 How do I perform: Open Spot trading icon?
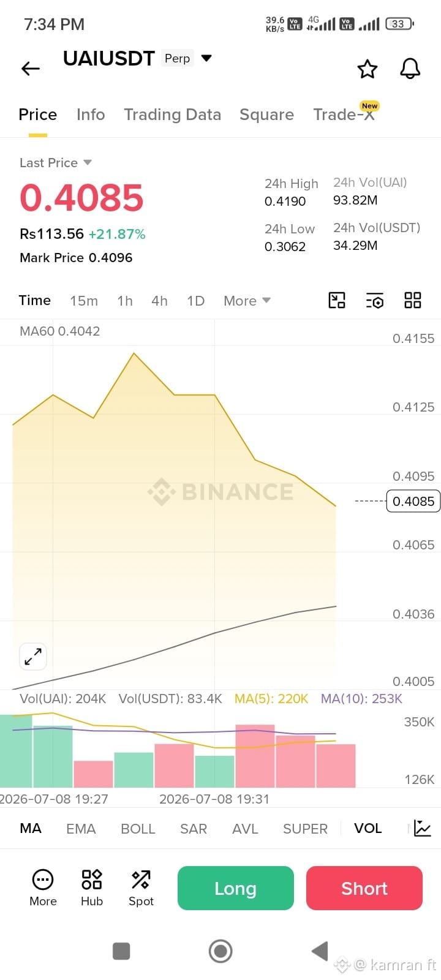click(x=141, y=888)
